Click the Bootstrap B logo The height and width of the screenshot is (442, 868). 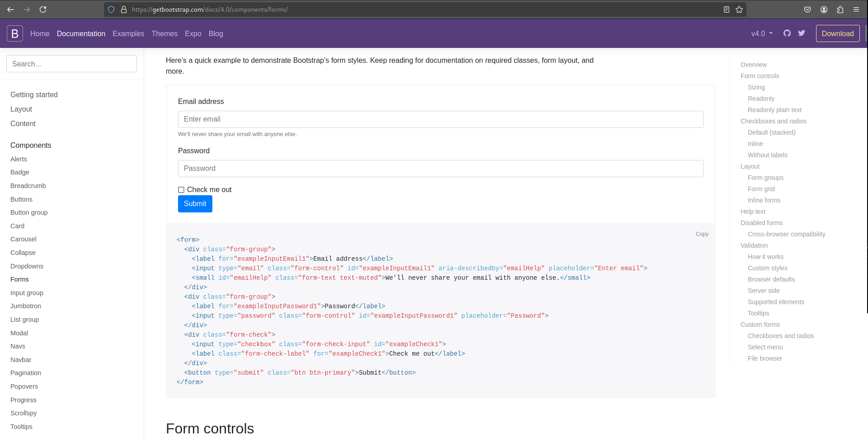pyautogui.click(x=15, y=33)
